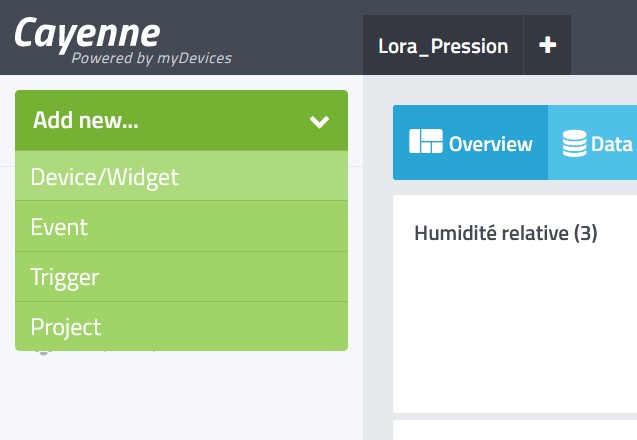Switch to the Overview tab
637x440 pixels.
[x=470, y=143]
